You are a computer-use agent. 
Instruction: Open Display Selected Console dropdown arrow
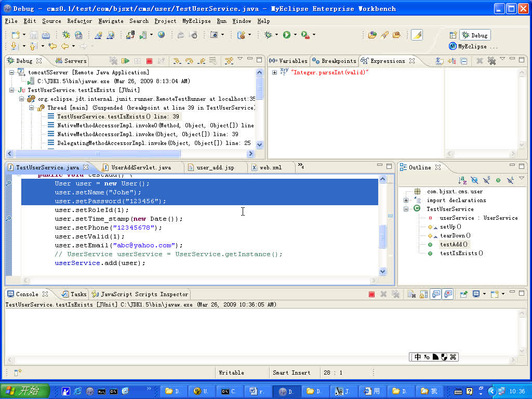coord(484,294)
